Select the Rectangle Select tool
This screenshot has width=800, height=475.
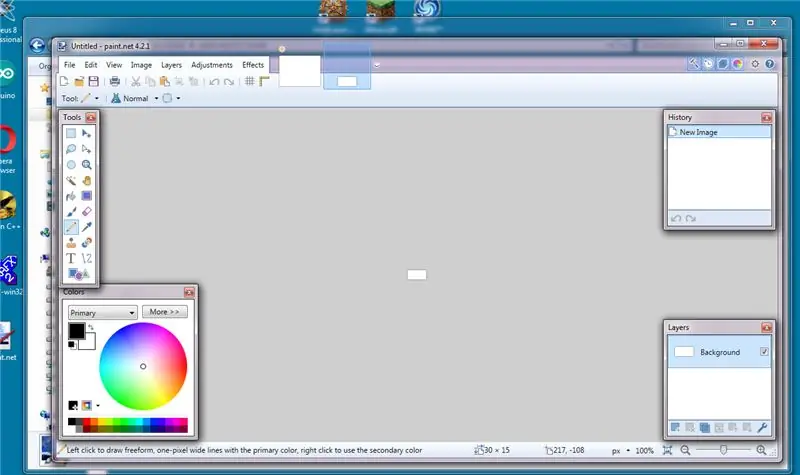coord(71,133)
